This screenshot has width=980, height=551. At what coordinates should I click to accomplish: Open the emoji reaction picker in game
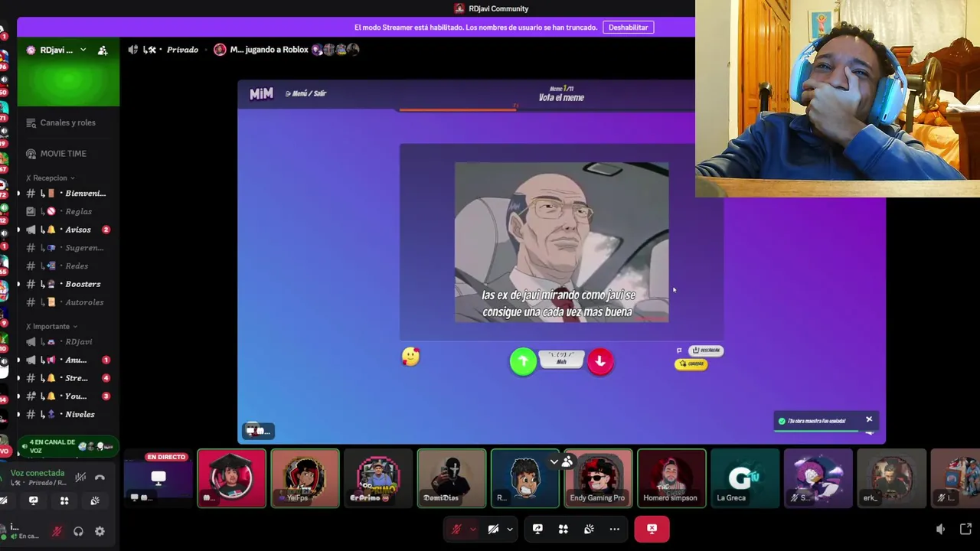411,357
